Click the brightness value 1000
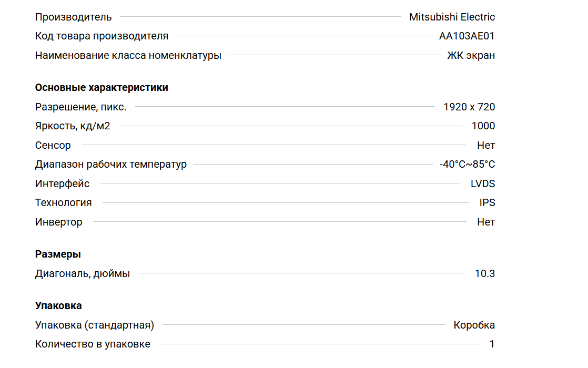 click(483, 126)
